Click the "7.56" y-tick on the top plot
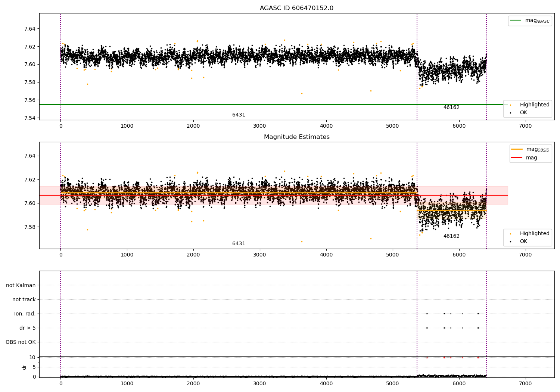Screen dimensions: 560x392 pos(29,100)
